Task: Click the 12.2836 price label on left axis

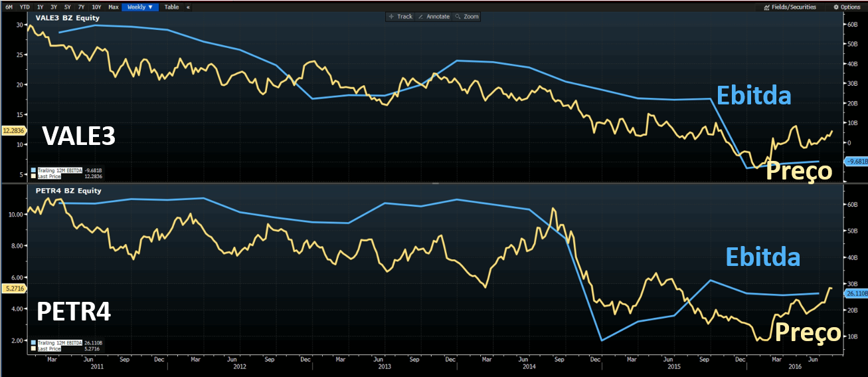Action: tap(13, 130)
